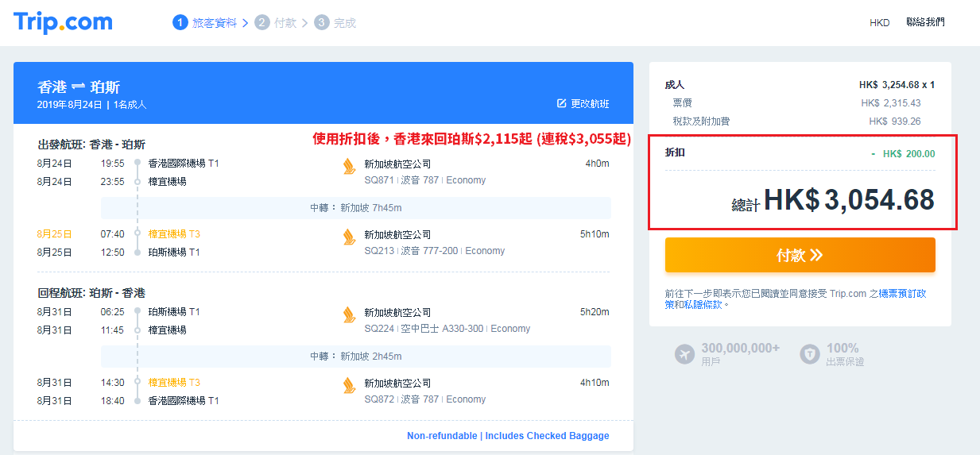Image resolution: width=980 pixels, height=455 pixels.
Task: Click 珀斯機場 T1 departure at 06:25
Action: point(174,312)
